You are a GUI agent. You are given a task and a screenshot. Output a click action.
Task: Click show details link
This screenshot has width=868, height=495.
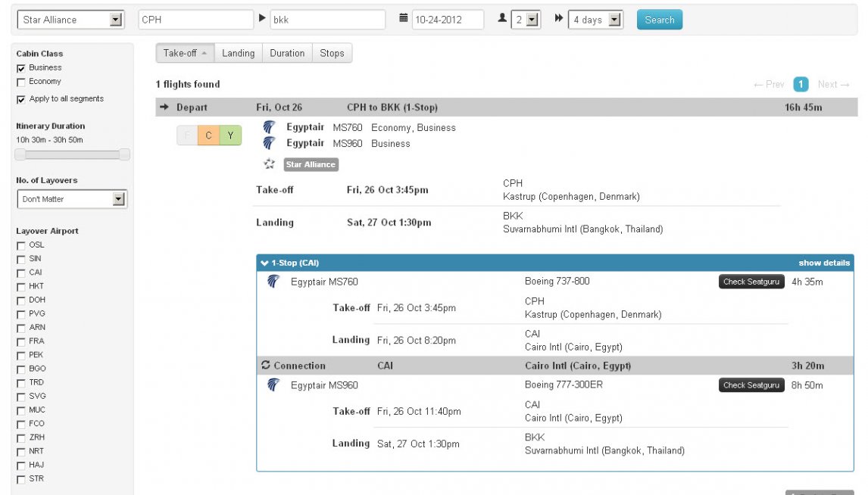(x=824, y=263)
